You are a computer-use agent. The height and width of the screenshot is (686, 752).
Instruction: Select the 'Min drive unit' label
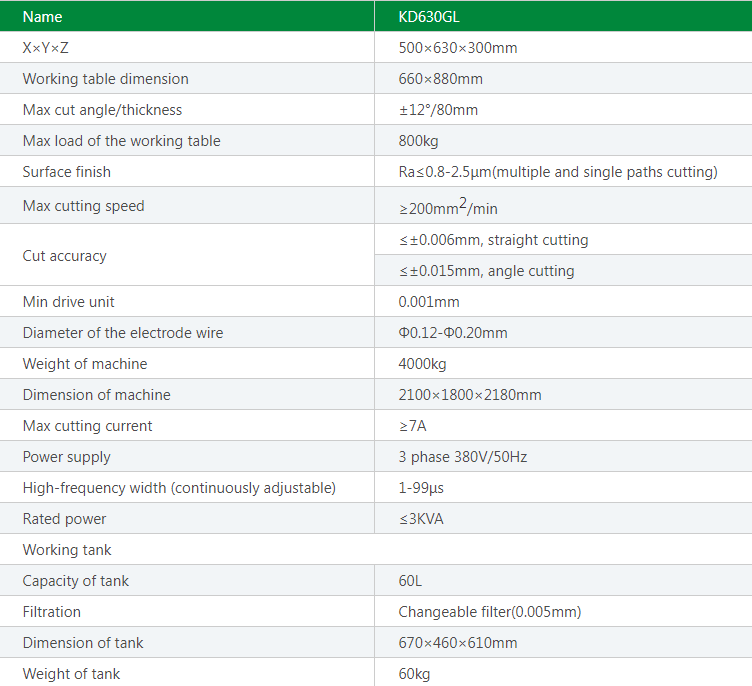coord(69,302)
